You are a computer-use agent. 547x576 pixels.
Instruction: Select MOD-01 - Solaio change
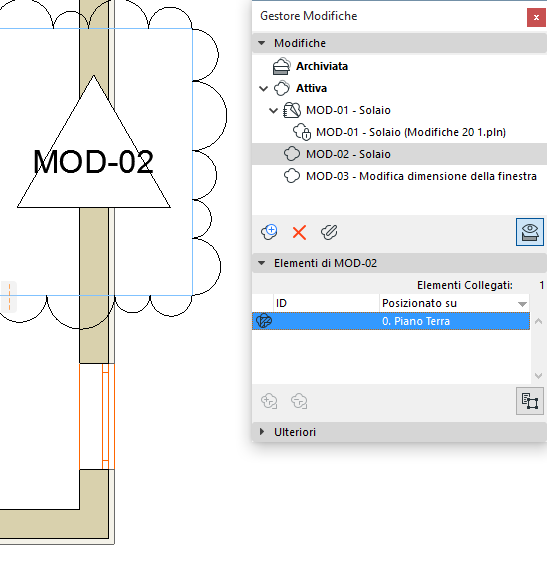click(348, 110)
